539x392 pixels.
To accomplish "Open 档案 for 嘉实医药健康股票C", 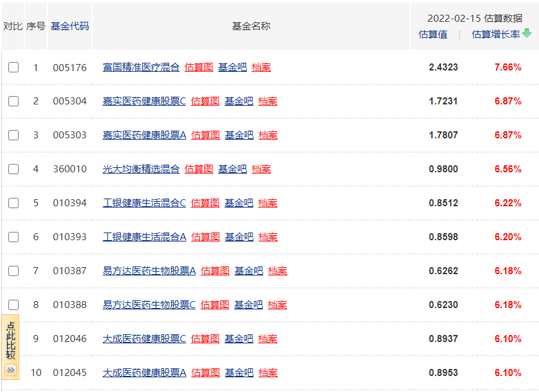I will [268, 101].
